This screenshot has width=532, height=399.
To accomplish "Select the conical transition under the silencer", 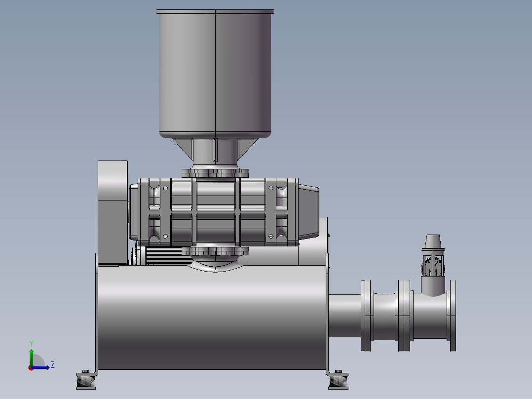I will point(215,150).
